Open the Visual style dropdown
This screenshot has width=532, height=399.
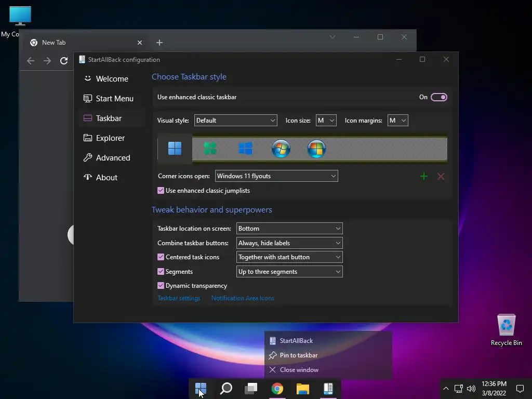(x=235, y=121)
